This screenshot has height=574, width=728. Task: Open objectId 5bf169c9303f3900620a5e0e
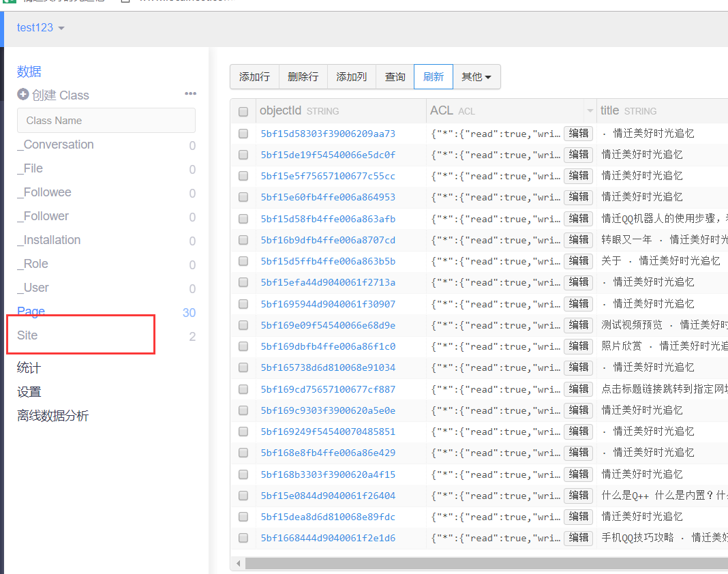coord(328,410)
